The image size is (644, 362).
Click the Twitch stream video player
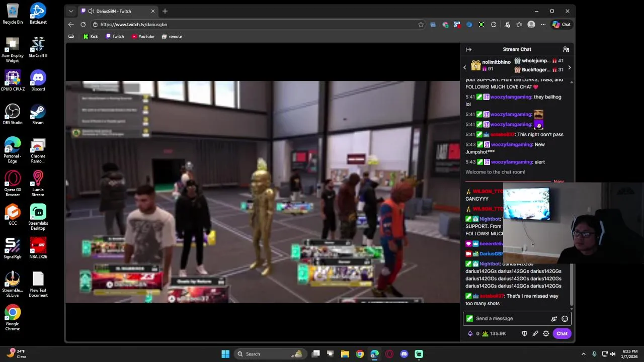262,192
